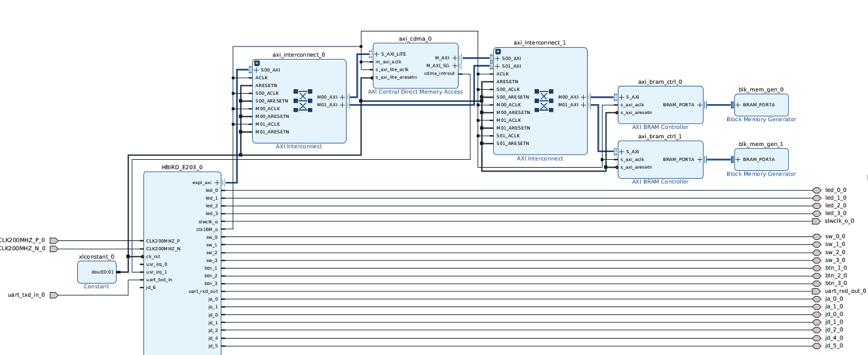
Task: Expand S00_AXI interface on axi_interconnect_0
Action: click(x=256, y=70)
